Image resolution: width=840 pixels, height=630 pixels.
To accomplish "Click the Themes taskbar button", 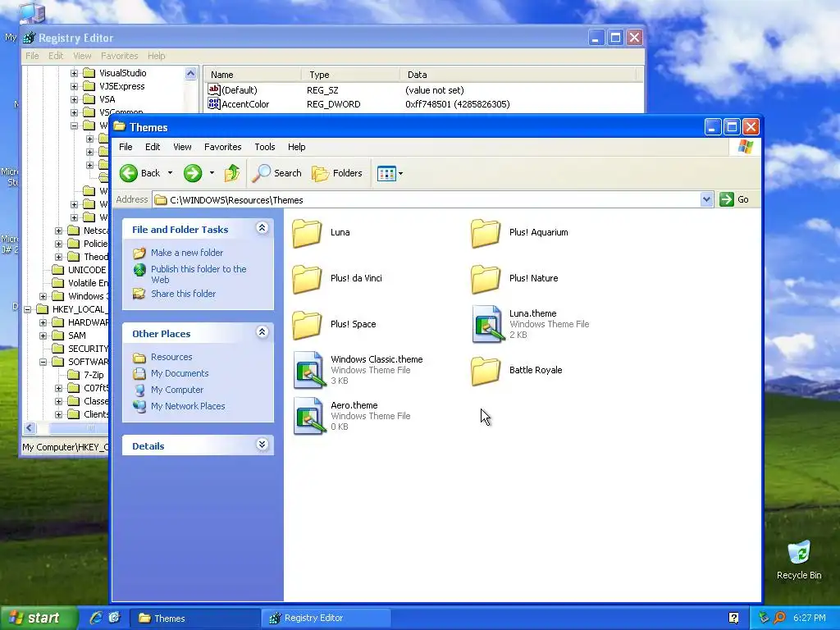I will click(195, 619).
